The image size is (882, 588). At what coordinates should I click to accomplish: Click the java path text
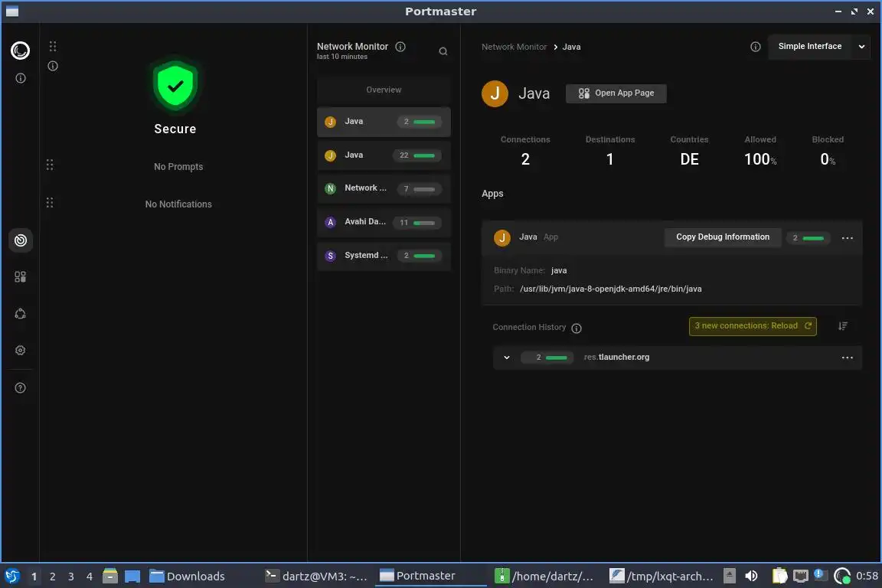coord(610,289)
